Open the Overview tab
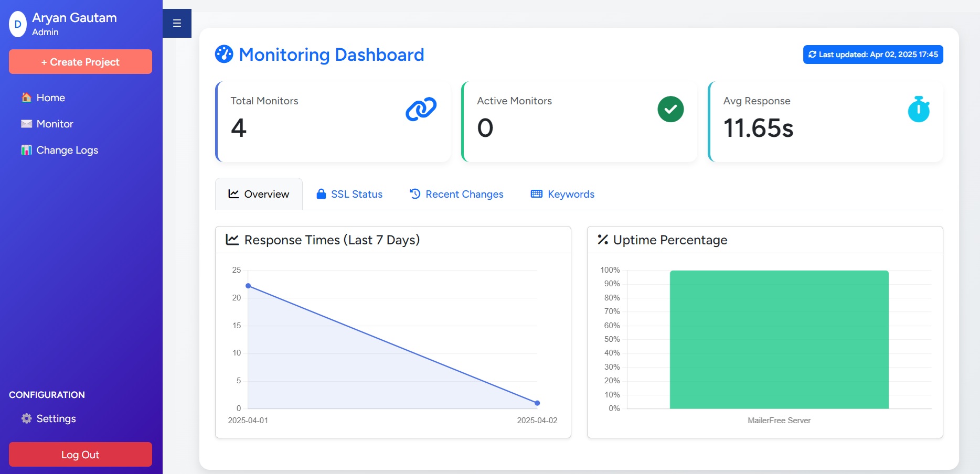 point(259,194)
